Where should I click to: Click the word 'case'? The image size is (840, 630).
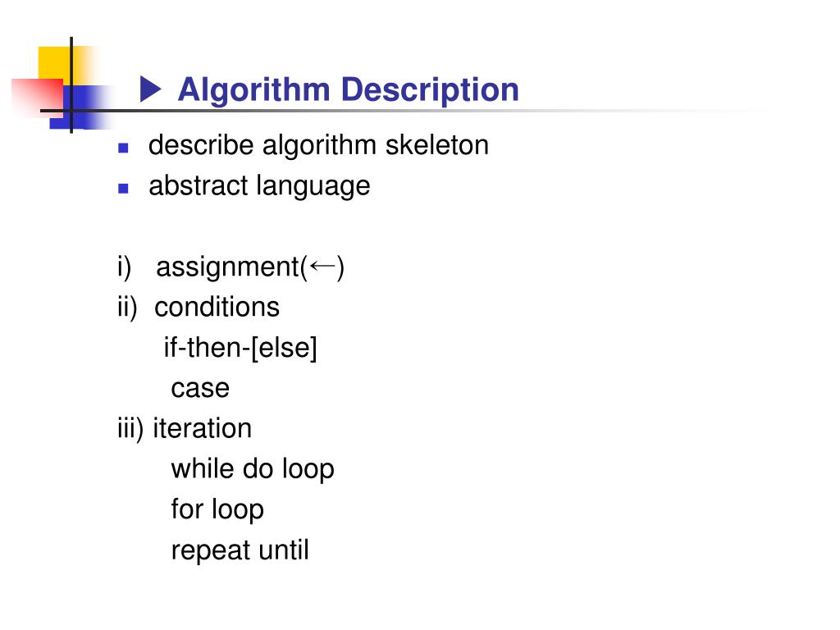(200, 388)
